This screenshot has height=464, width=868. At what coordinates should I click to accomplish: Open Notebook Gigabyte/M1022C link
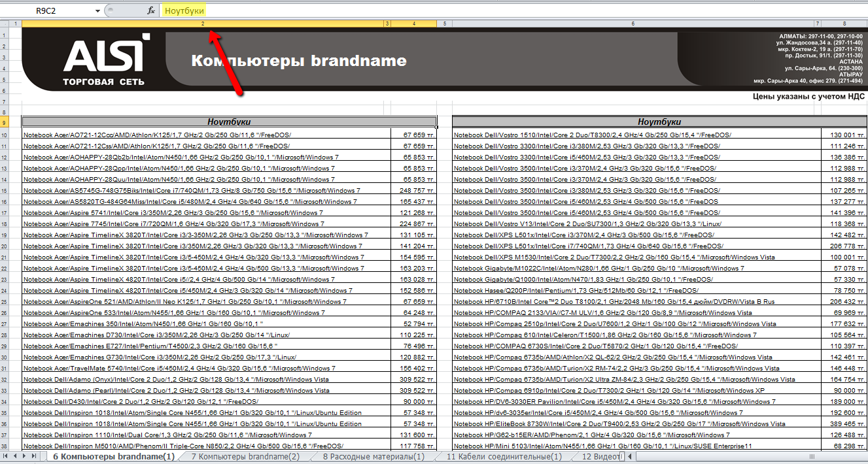tap(599, 268)
